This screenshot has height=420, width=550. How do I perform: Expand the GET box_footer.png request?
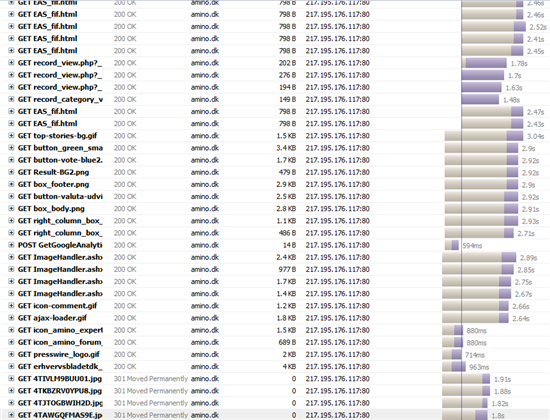click(x=11, y=184)
